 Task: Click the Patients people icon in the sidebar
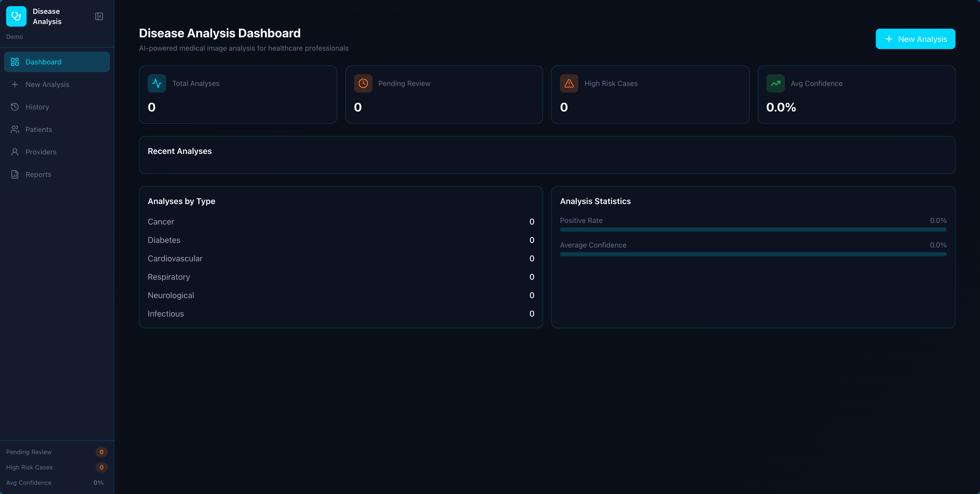[15, 129]
